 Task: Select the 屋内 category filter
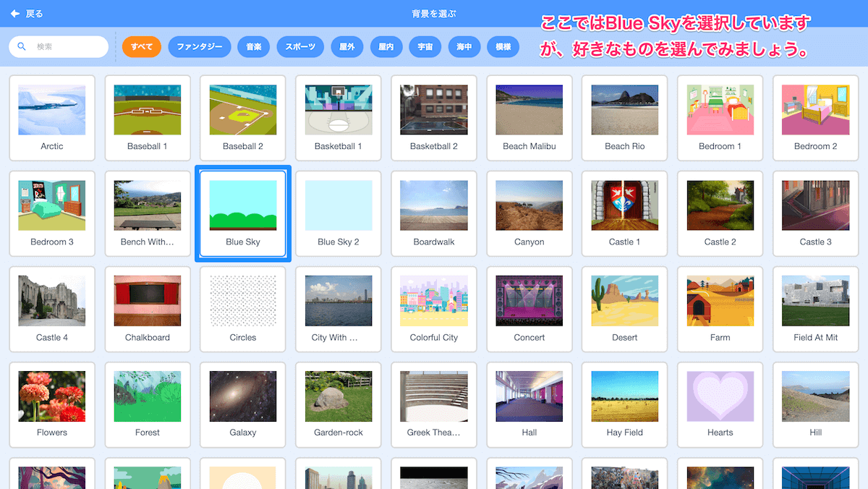point(386,47)
